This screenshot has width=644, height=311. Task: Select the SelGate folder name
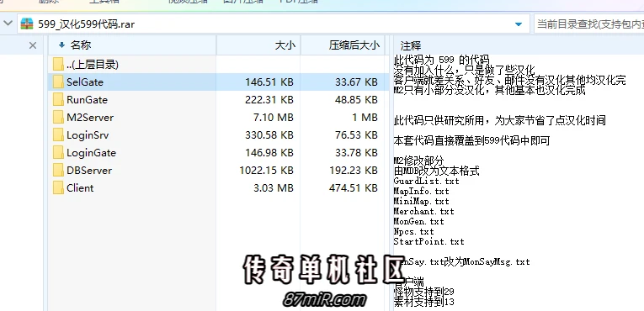85,82
